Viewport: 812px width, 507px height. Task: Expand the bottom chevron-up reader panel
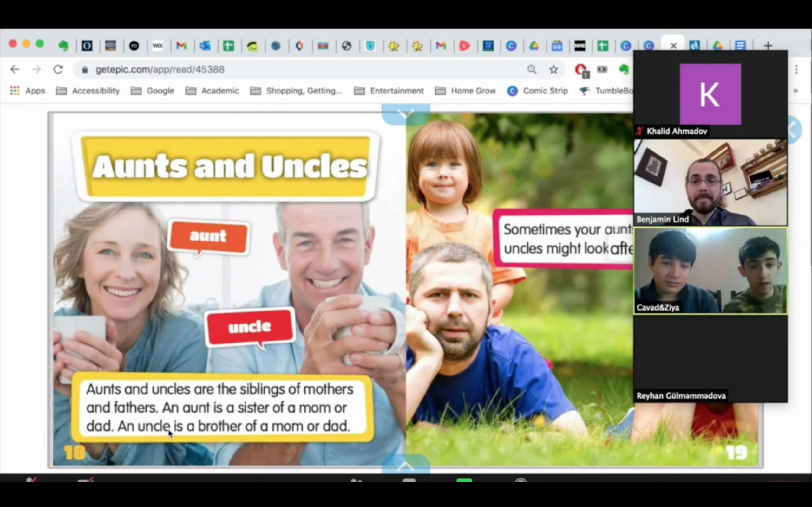(x=406, y=465)
